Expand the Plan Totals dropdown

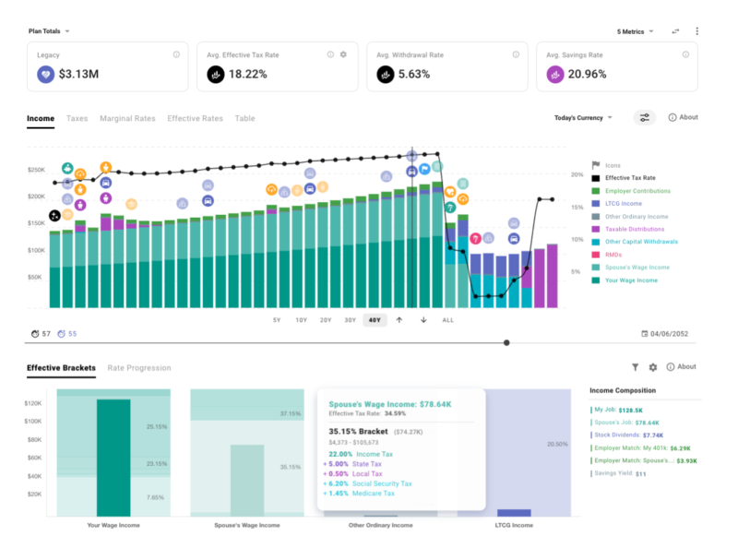click(49, 31)
